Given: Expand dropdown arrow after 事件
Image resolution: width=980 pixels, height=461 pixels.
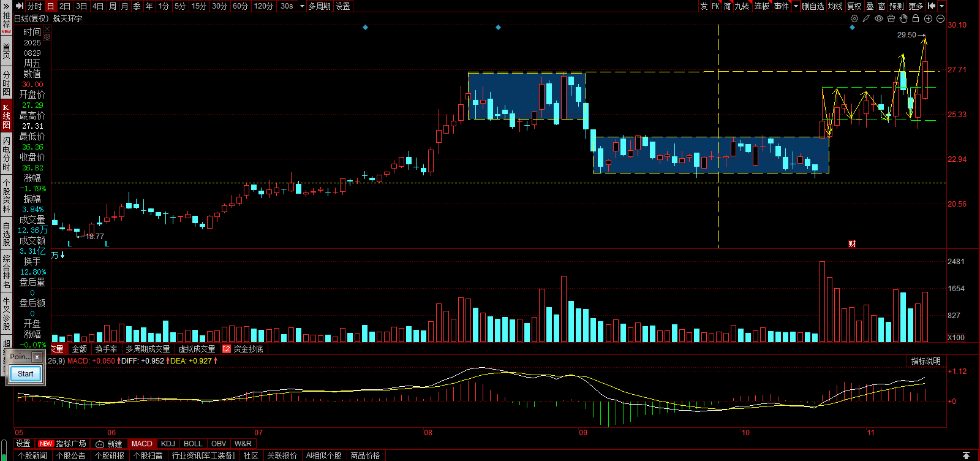Looking at the screenshot, I should (x=796, y=6).
